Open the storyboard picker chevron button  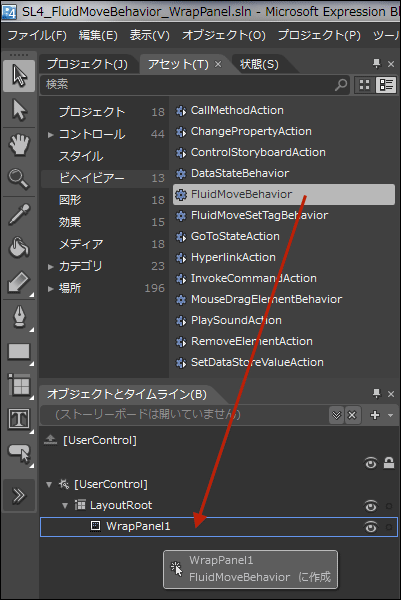point(337,415)
